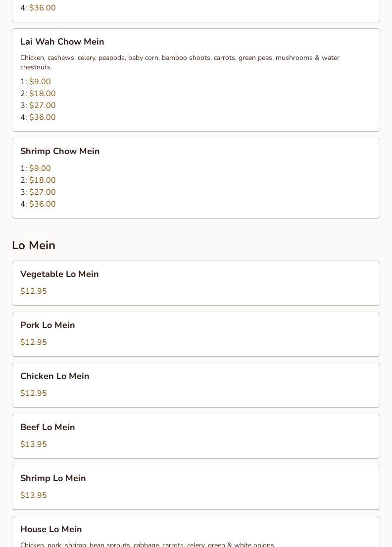This screenshot has width=392, height=547.
Task: Click the Pork Lo Mein $12.95 price
Action: coord(34,342)
